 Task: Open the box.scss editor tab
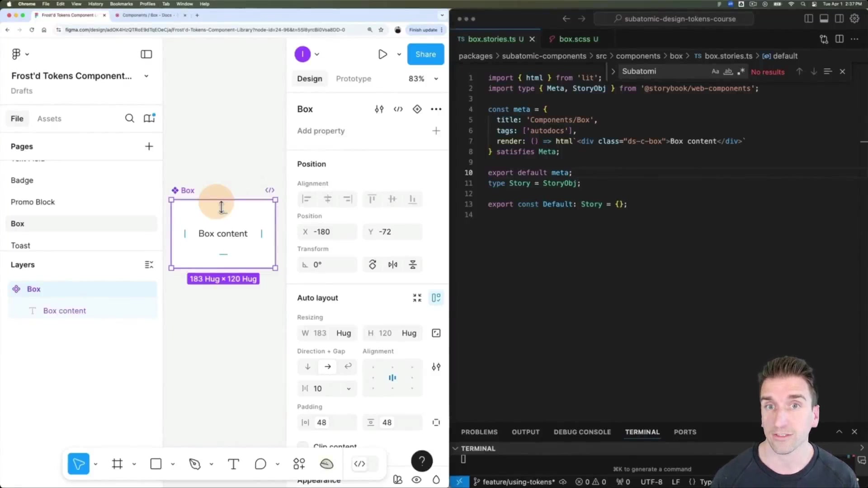[x=574, y=39]
